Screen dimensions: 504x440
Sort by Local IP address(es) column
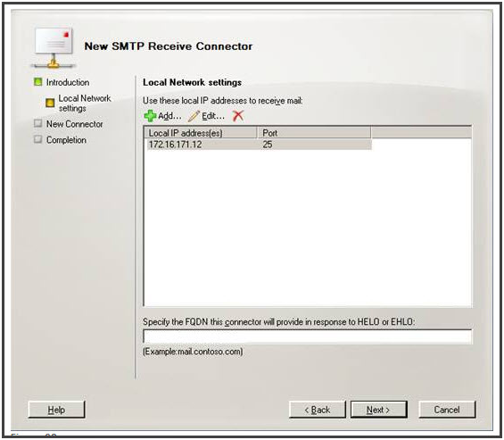click(x=201, y=133)
